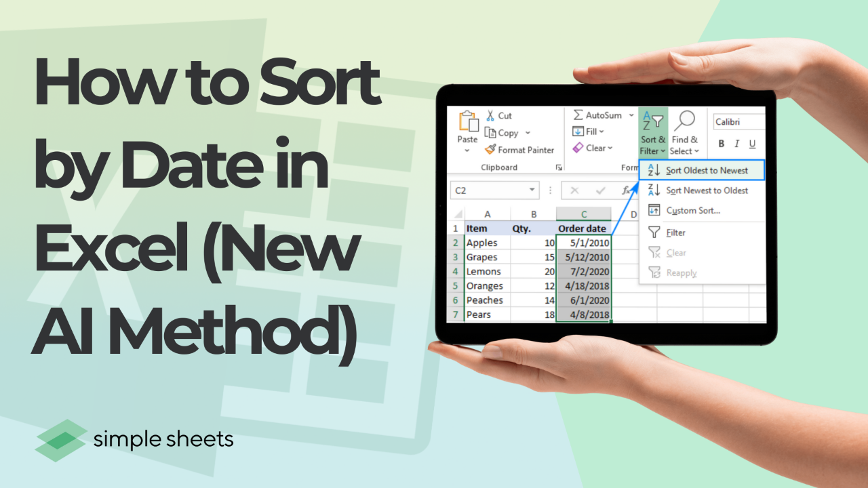The image size is (868, 488).
Task: Open the ribbon Clear eraser dropdown
Action: [x=592, y=148]
